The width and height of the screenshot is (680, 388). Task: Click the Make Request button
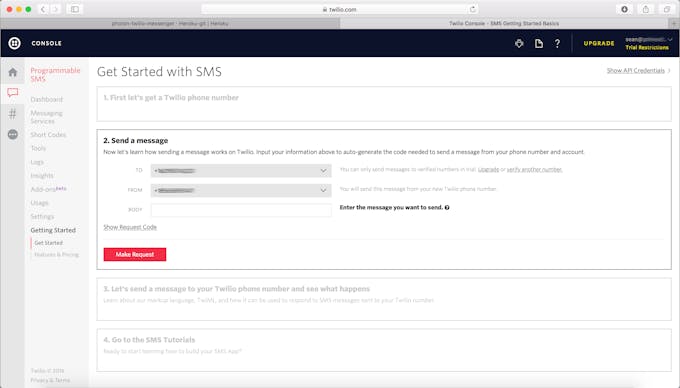point(135,254)
